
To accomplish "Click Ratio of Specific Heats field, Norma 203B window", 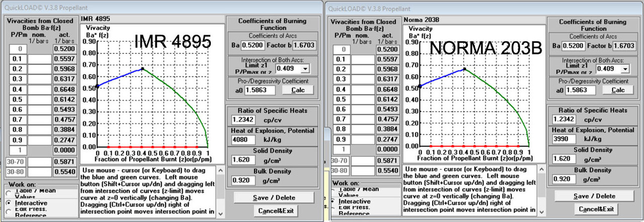I will pyautogui.click(x=563, y=119).
